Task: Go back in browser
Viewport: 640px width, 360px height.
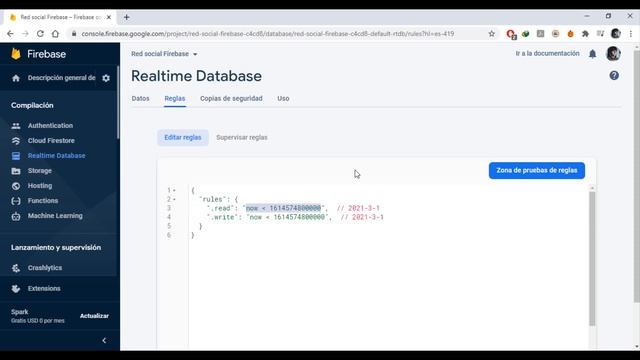Action: (x=10, y=34)
